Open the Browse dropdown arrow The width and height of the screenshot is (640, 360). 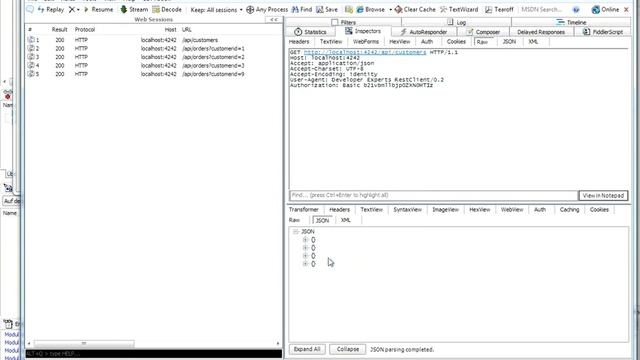(390, 10)
